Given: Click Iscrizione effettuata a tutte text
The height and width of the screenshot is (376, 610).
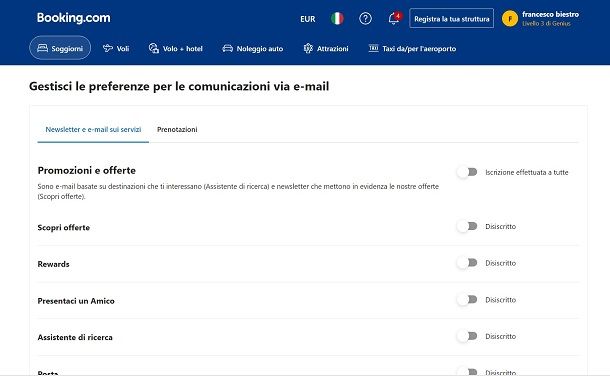Looking at the screenshot, I should click(527, 172).
